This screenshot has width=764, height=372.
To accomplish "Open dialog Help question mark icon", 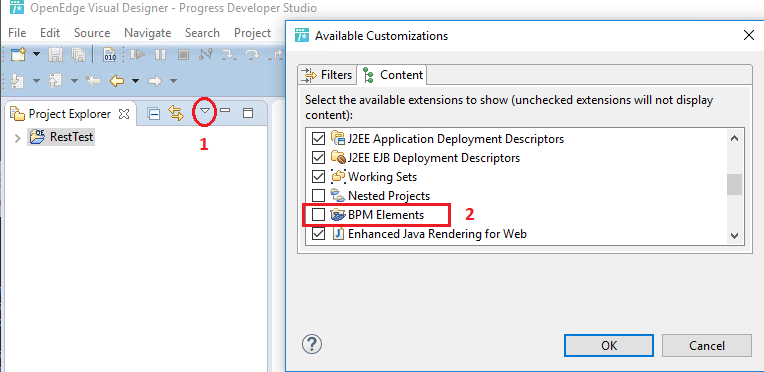I will [x=312, y=344].
